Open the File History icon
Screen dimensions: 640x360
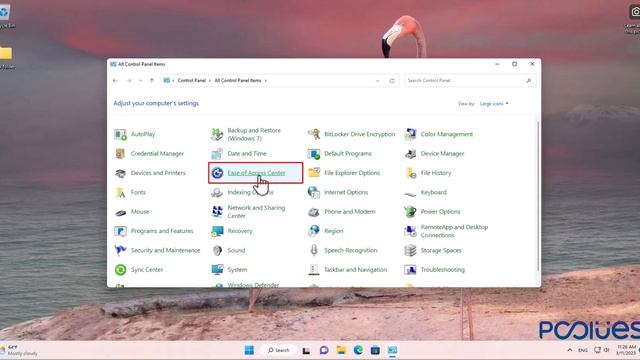(x=410, y=173)
